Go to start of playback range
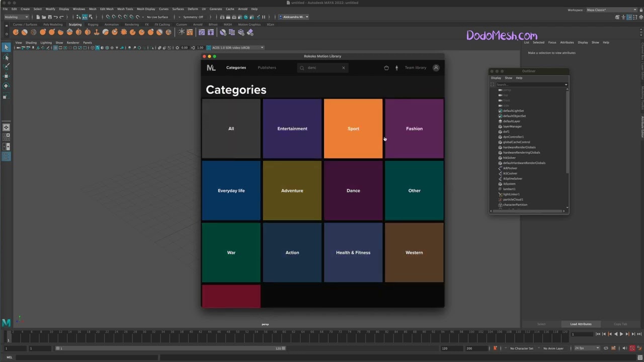 (x=597, y=334)
